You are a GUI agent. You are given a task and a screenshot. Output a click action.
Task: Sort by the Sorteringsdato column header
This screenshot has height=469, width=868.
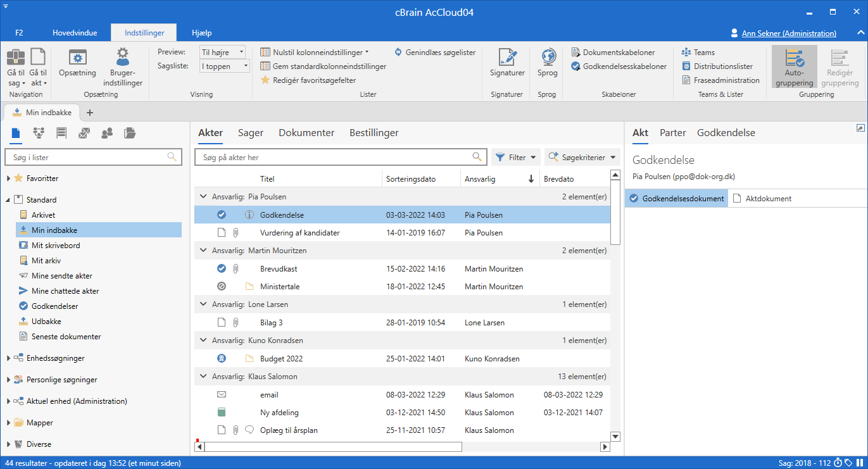pyautogui.click(x=421, y=178)
